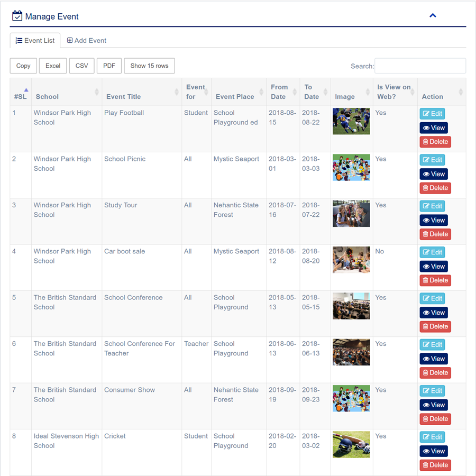This screenshot has width=476, height=476.
Task: Edit the Car boot sale event
Action: [x=432, y=252]
